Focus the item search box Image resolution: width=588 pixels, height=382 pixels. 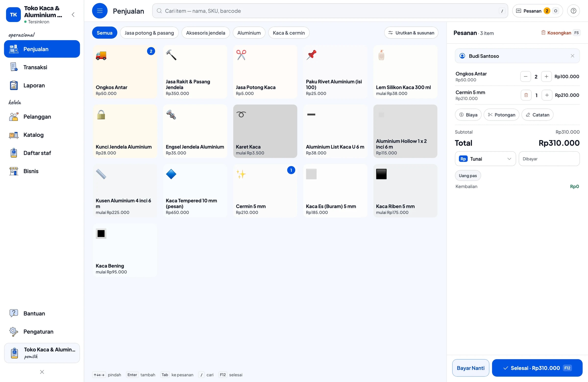pyautogui.click(x=330, y=11)
